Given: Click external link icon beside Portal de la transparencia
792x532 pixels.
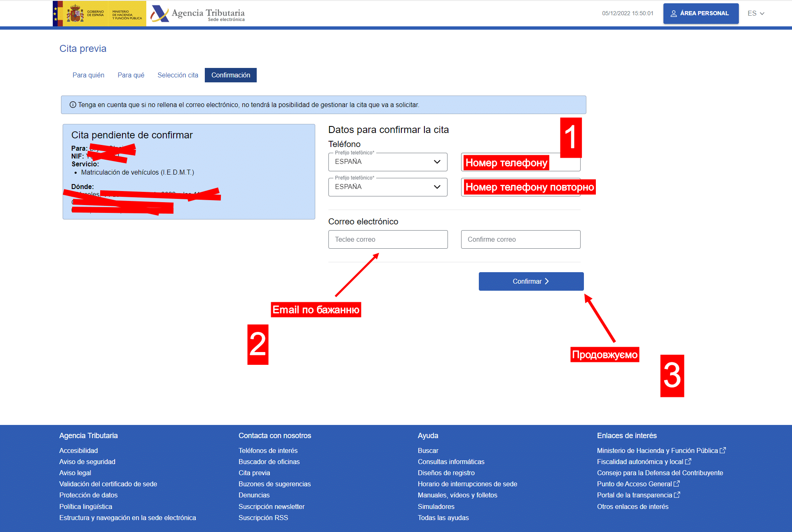Looking at the screenshot, I should click(677, 495).
